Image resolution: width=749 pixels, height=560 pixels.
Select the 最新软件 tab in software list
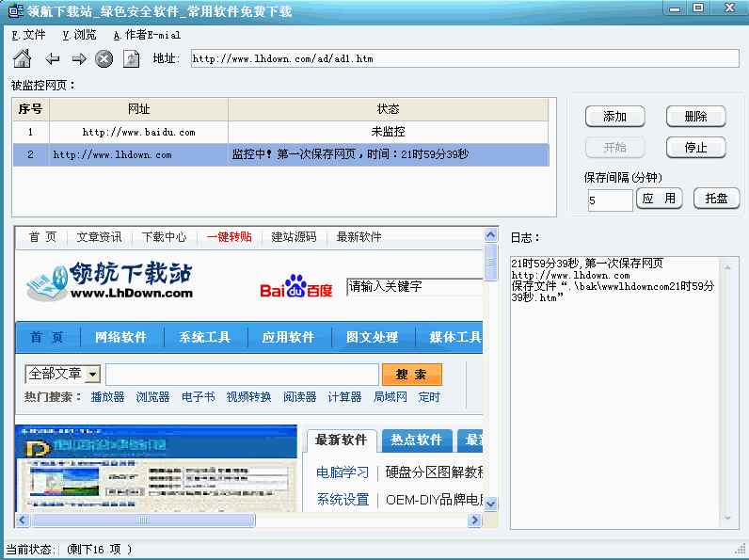coord(341,440)
